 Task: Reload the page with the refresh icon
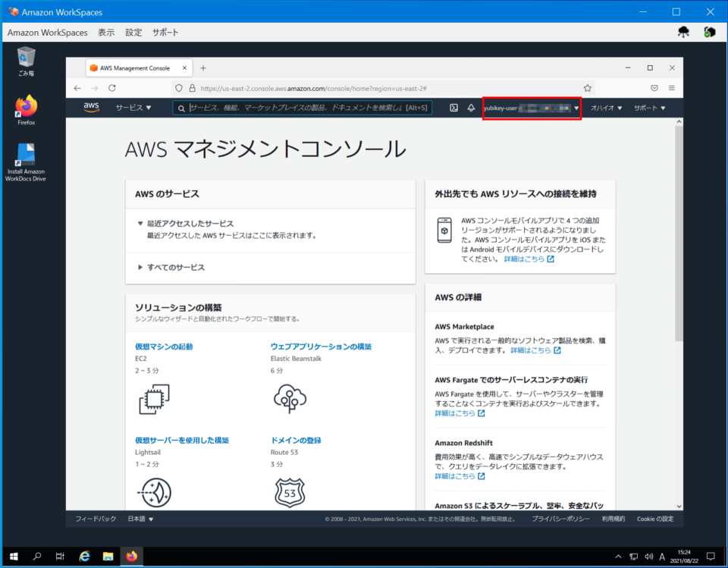tap(111, 87)
